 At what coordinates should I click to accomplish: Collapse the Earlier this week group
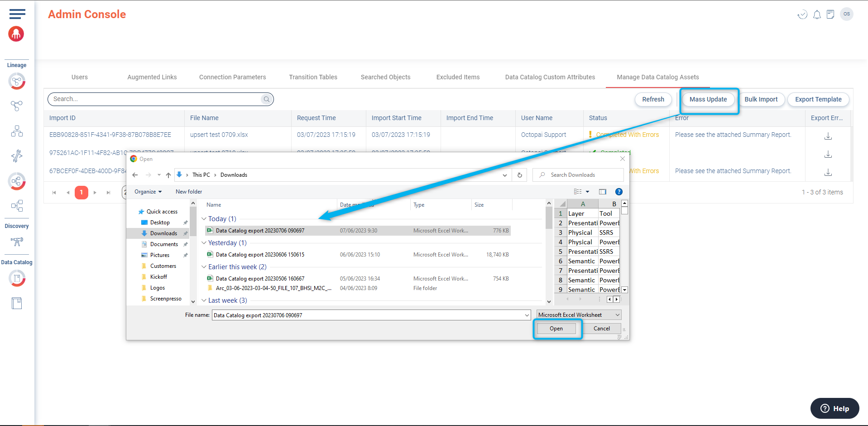(x=204, y=267)
